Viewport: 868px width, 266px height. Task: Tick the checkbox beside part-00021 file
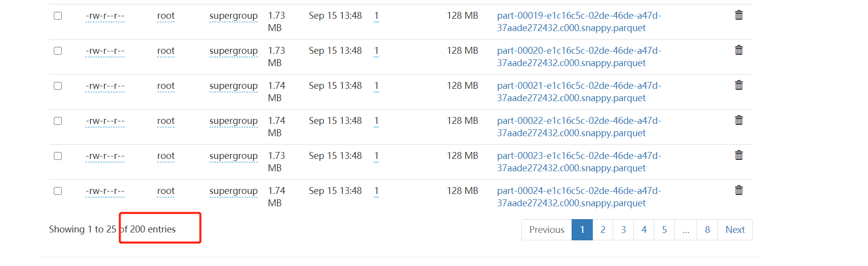click(58, 86)
